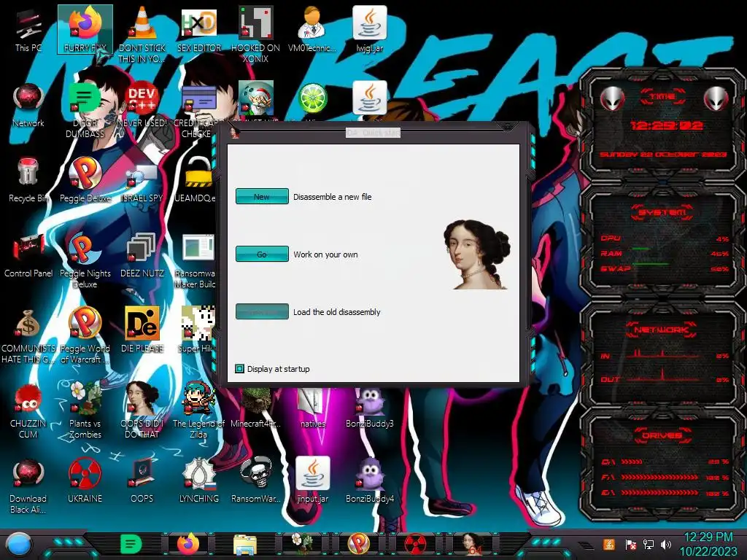Select the FURRY FOX Firefox desktop shortcut
The width and height of the screenshot is (747, 560).
[85, 29]
